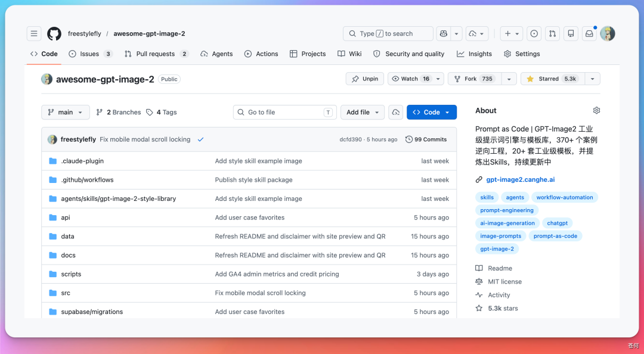Click the scripts folder icon

pyautogui.click(x=52, y=274)
